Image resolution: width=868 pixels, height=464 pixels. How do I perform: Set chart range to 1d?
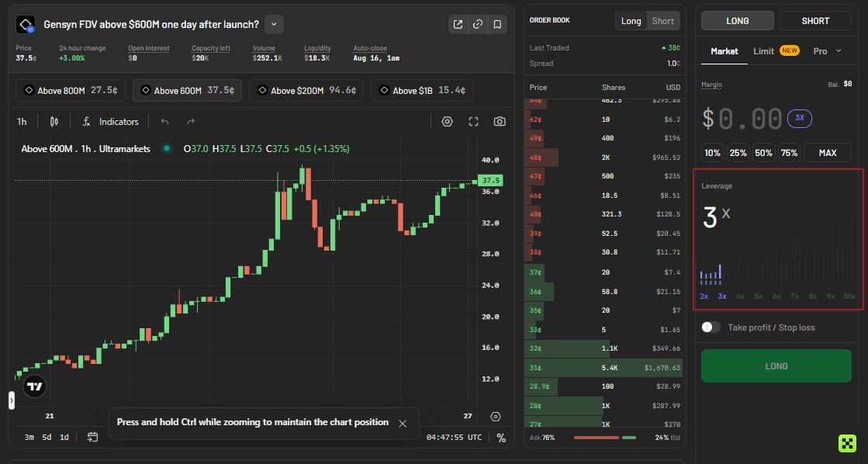[64, 438]
